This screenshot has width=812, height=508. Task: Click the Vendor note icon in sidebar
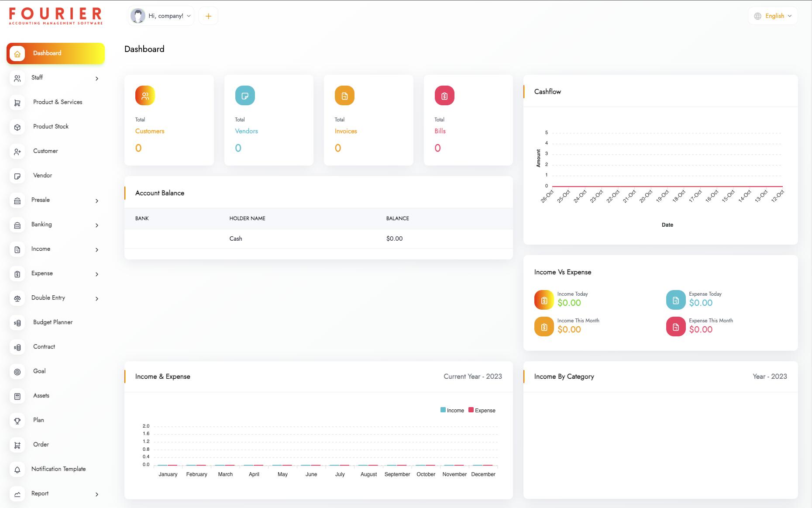pyautogui.click(x=17, y=176)
